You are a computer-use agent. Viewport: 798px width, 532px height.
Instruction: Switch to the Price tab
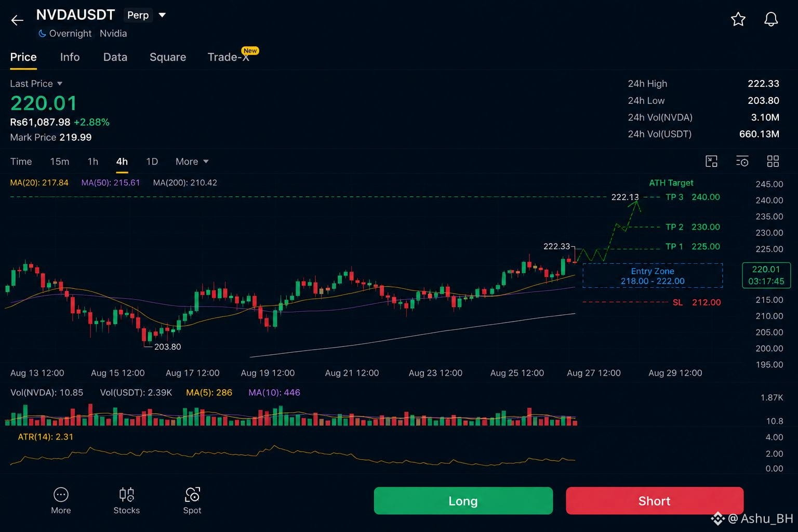(23, 57)
